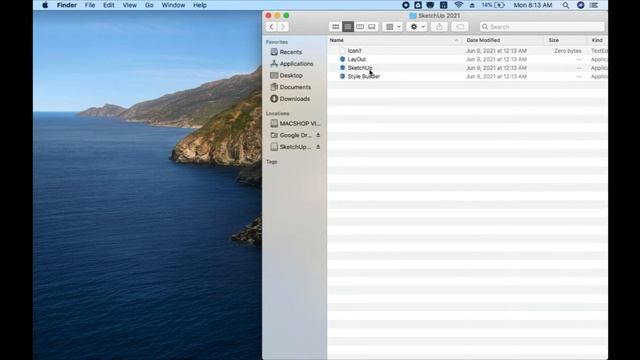Open Notification Center icon
This screenshot has width=640, height=360.
pos(594,5)
